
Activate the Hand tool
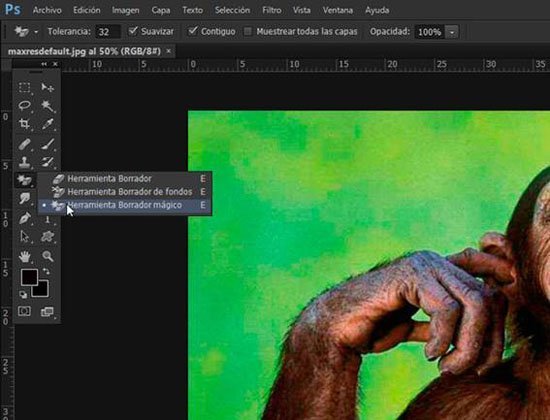[x=24, y=256]
